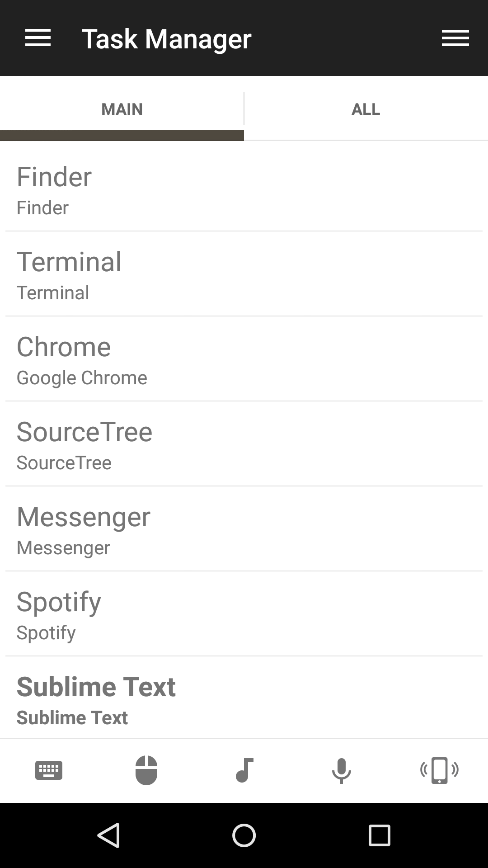Switch to the ALL tab
This screenshot has width=488, height=868.
click(x=366, y=109)
